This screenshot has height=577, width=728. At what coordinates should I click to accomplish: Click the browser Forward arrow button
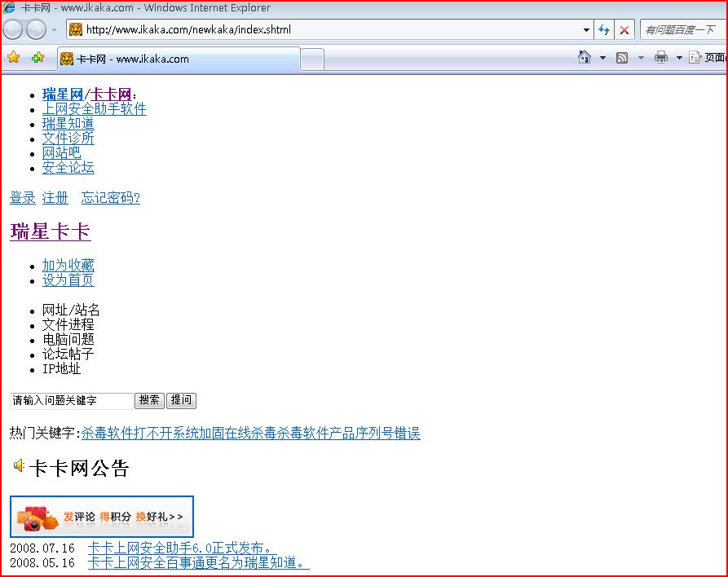click(x=36, y=30)
